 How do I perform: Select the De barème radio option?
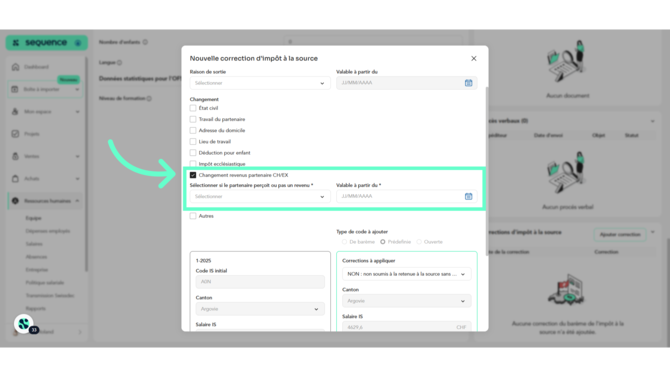coord(344,242)
